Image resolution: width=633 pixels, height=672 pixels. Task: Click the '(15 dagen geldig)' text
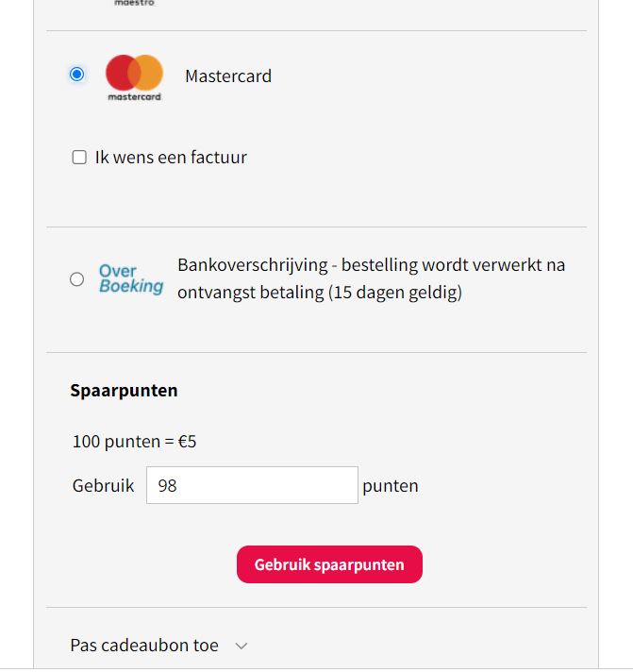click(x=395, y=293)
